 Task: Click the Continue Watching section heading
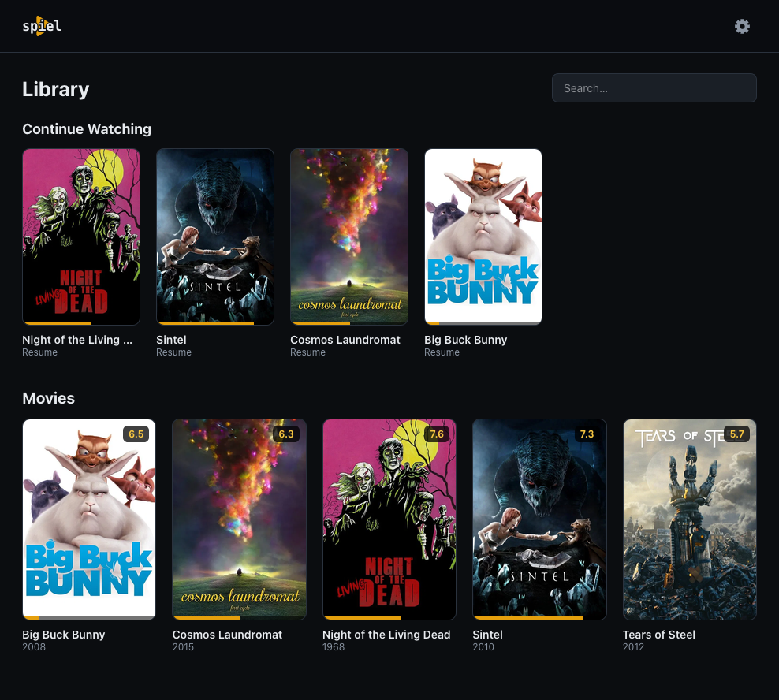coord(87,129)
